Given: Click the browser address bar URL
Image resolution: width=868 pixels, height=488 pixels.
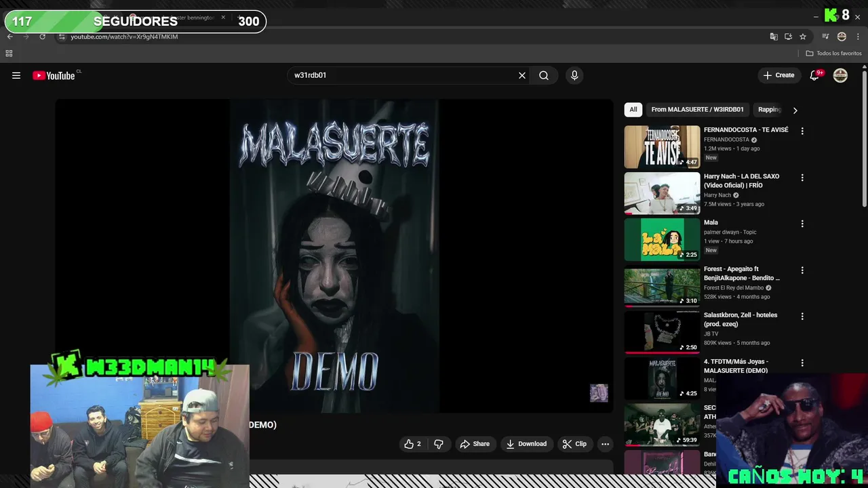Looking at the screenshot, I should coord(124,37).
